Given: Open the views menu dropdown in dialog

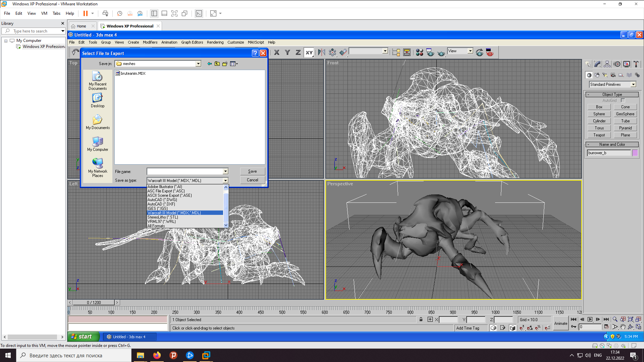Looking at the screenshot, I should [234, 64].
